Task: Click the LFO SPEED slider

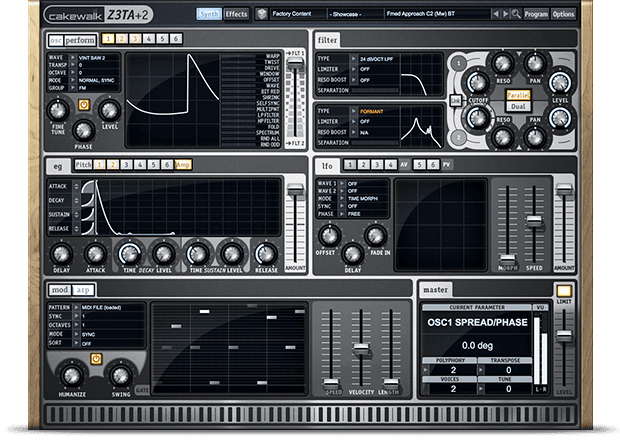Action: click(x=534, y=225)
